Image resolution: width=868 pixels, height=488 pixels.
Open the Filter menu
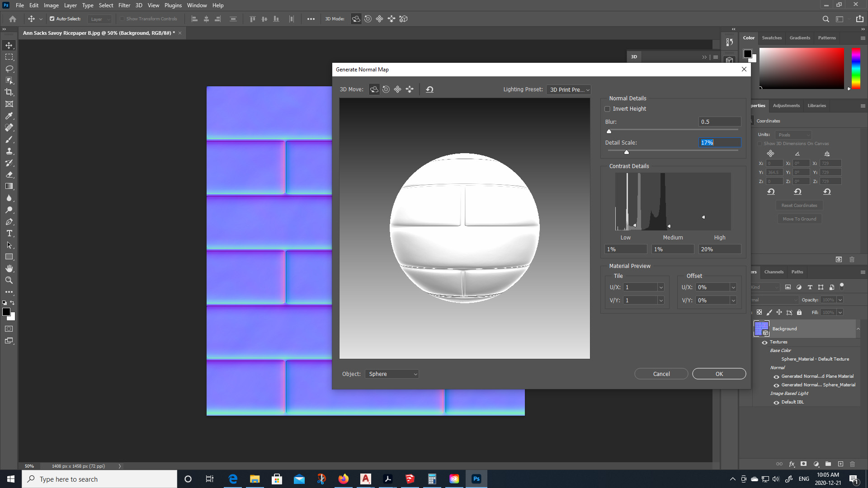[x=124, y=5]
